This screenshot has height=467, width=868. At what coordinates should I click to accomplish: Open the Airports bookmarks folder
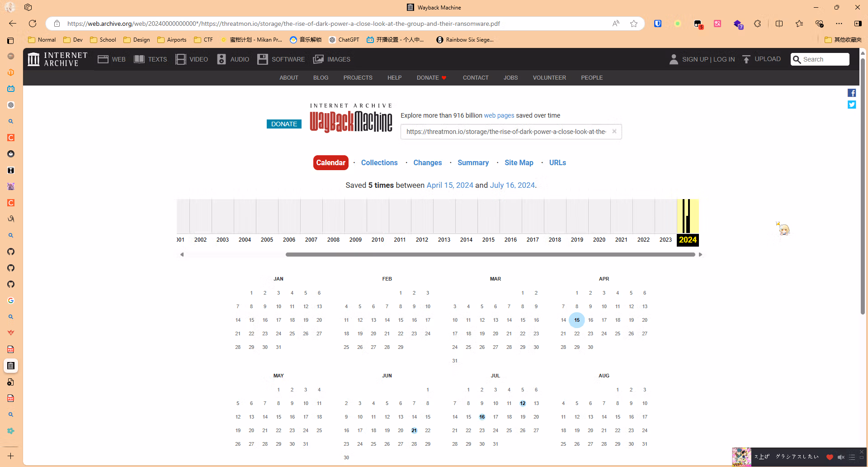click(172, 40)
